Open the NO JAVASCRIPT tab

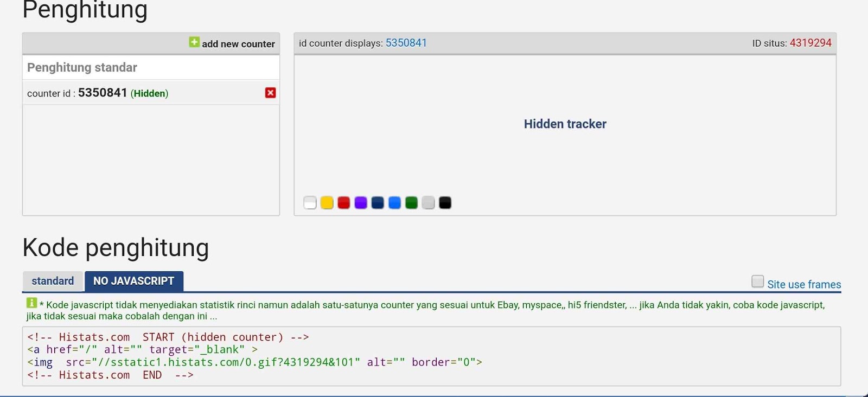click(x=134, y=281)
